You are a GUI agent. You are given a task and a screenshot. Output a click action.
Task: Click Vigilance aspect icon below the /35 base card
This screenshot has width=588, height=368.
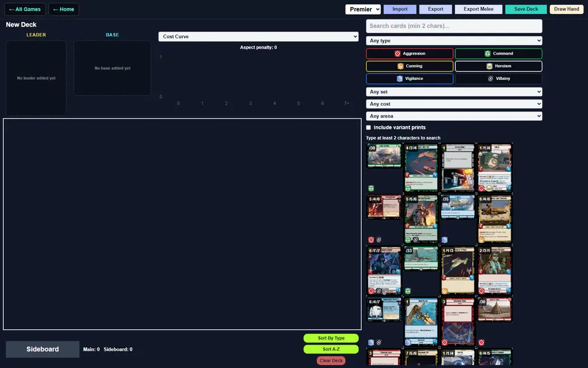tap(445, 240)
